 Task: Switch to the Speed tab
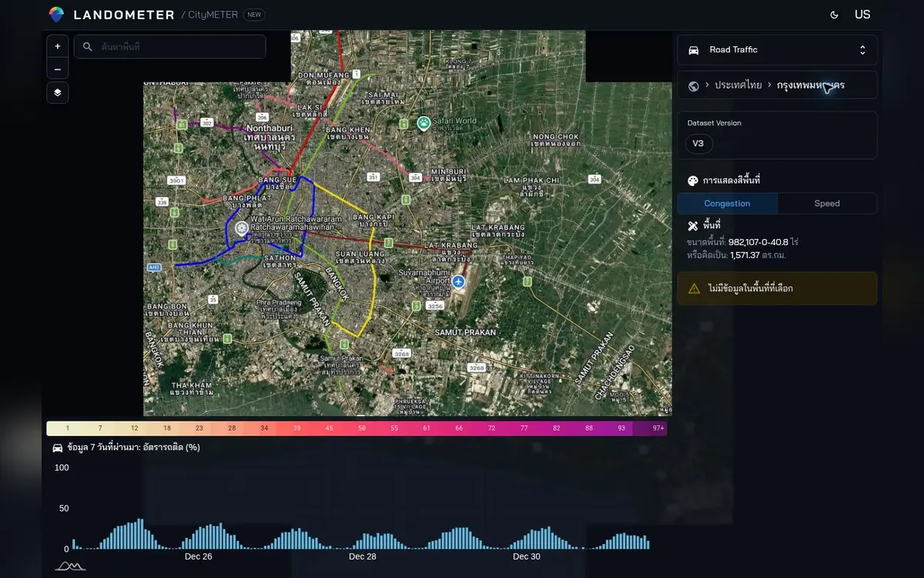click(827, 203)
